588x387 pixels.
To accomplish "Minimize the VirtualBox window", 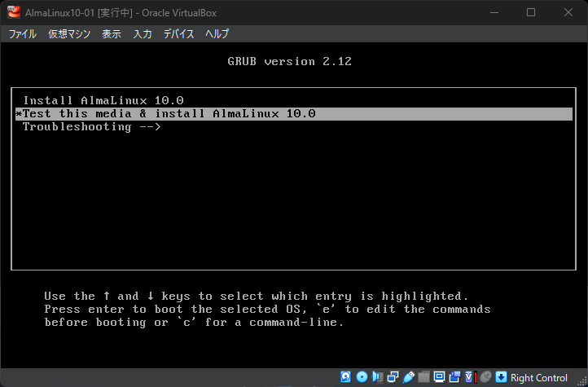I will tap(494, 12).
